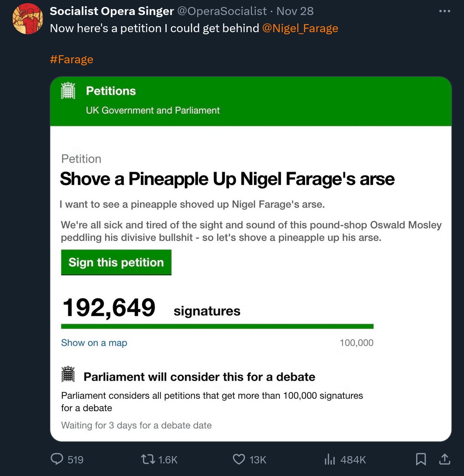Open Socialist Opera Singer profile avatar
The image size is (464, 476).
pos(28,19)
